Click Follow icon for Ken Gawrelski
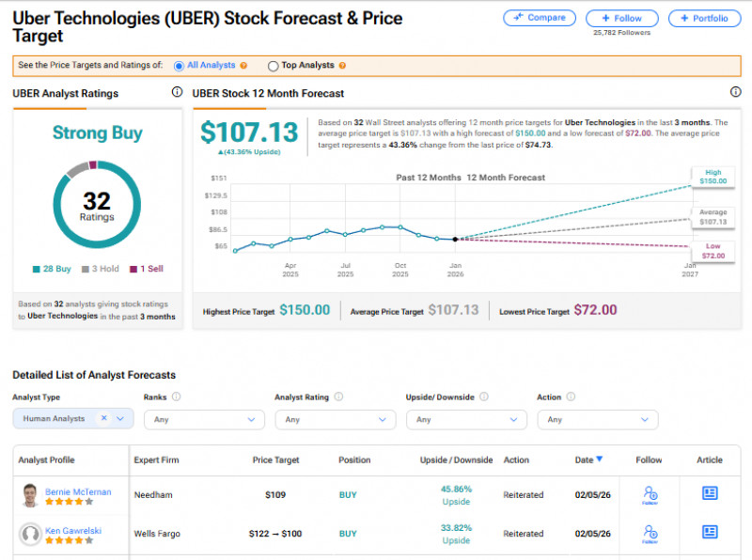This screenshot has width=752, height=560. tap(649, 535)
